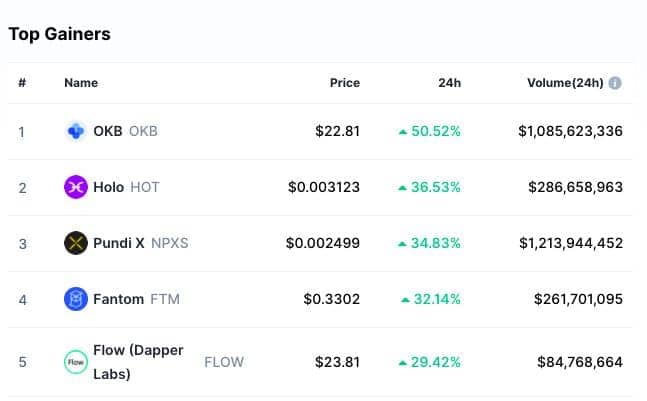Click the green up arrow next to 50.52%
Image resolution: width=647 pixels, height=401 pixels.
[403, 132]
